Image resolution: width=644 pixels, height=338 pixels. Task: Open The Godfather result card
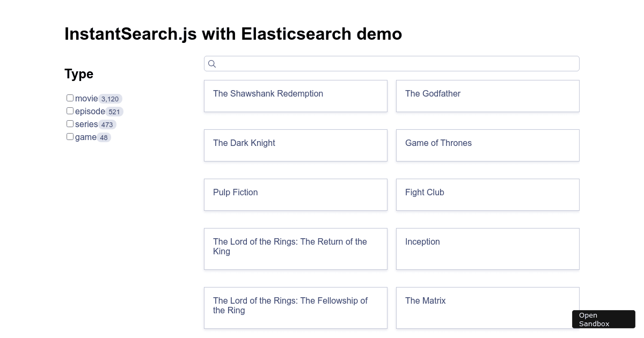(x=487, y=96)
